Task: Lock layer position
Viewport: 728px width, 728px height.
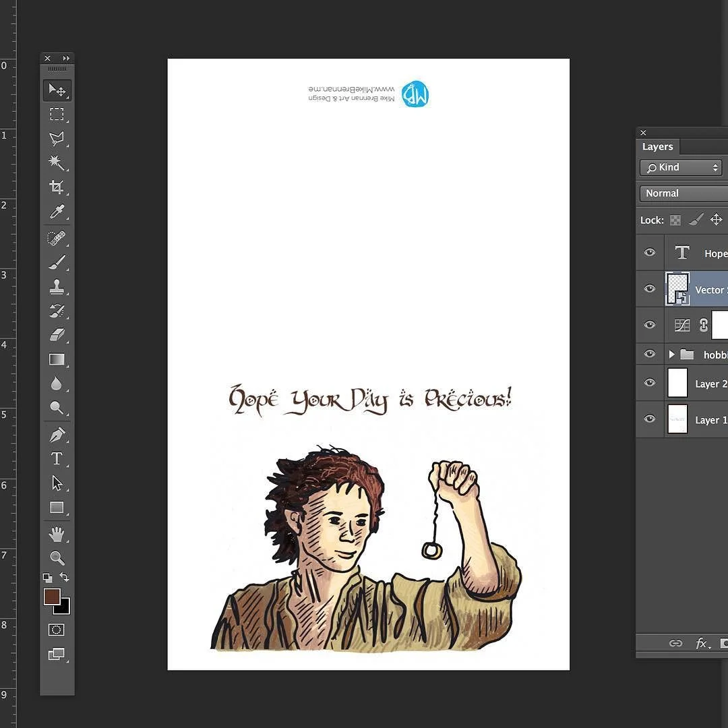Action: click(x=717, y=220)
